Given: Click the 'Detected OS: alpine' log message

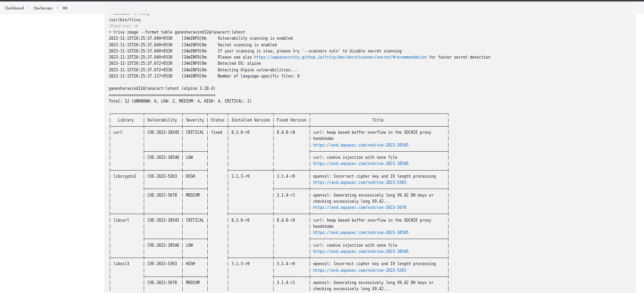Looking at the screenshot, I should [x=239, y=63].
